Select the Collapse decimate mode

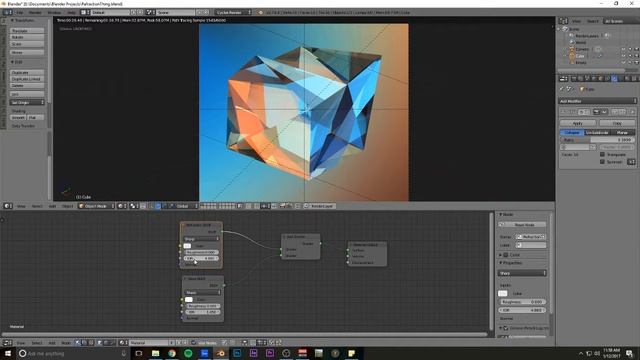[x=572, y=133]
